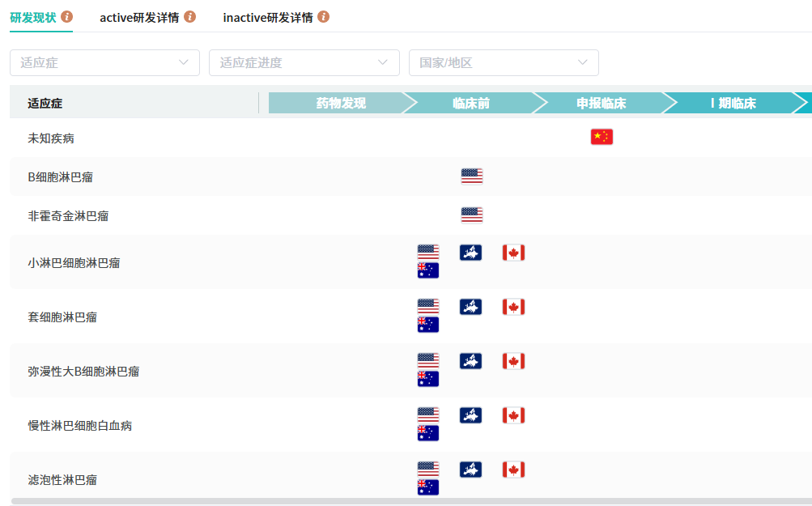Click the 申报临床 stage header
This screenshot has height=506, width=812.
coord(602,103)
